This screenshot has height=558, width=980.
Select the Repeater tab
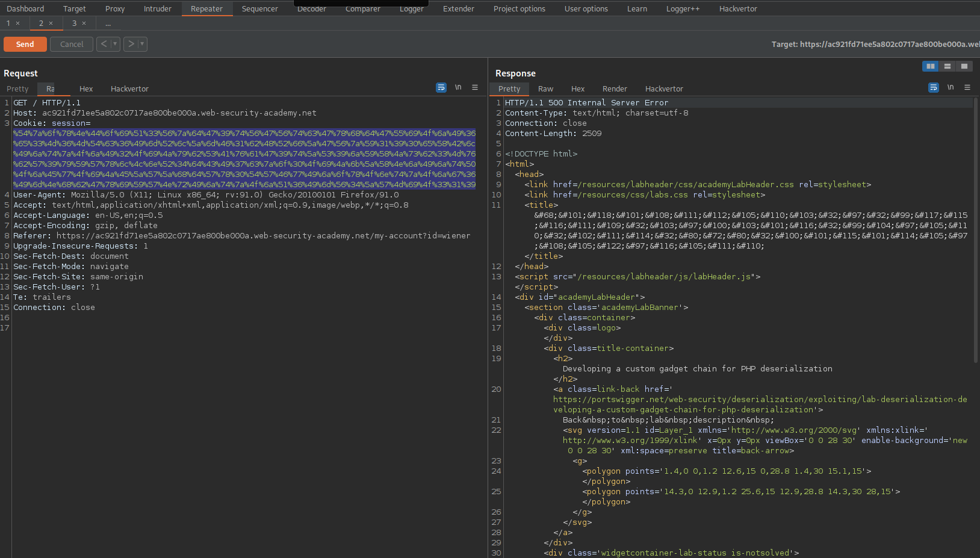tap(206, 8)
